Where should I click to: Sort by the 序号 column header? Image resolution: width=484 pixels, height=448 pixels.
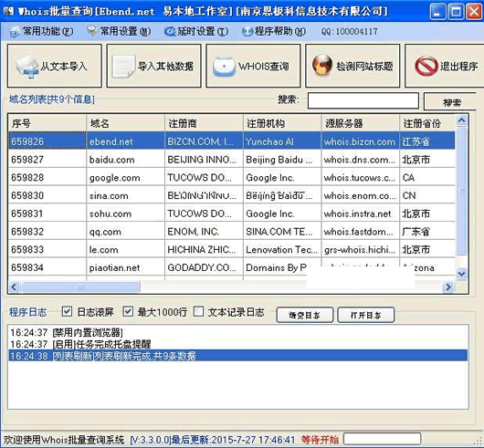coord(47,123)
